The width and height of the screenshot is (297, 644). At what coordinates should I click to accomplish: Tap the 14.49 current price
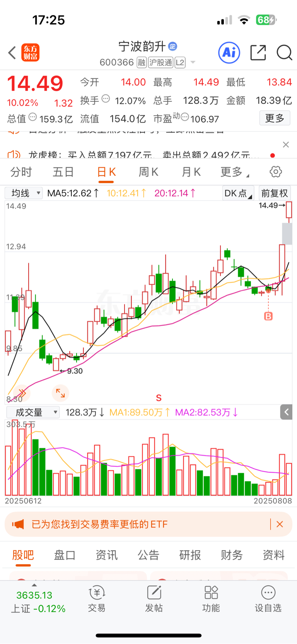(35, 83)
